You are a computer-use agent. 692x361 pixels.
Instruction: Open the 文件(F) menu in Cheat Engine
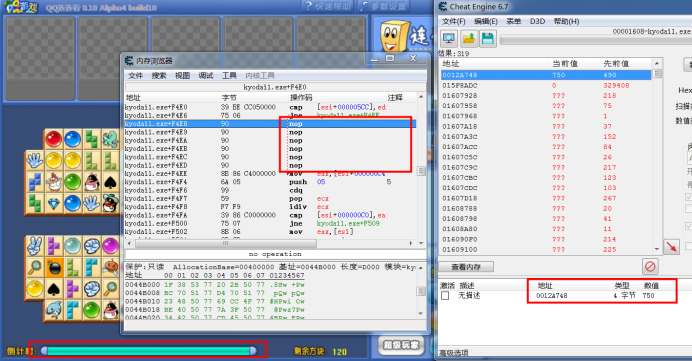(x=454, y=21)
